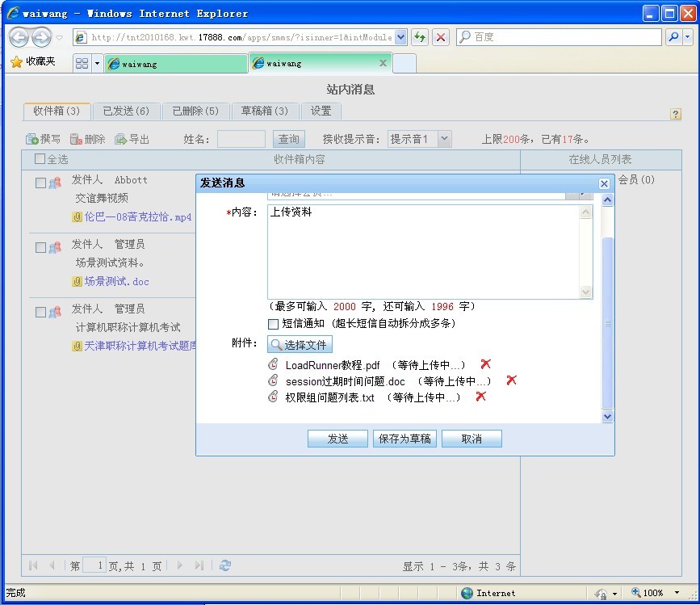Click the refresh icon in pagination bar
700x605 pixels.
point(225,565)
